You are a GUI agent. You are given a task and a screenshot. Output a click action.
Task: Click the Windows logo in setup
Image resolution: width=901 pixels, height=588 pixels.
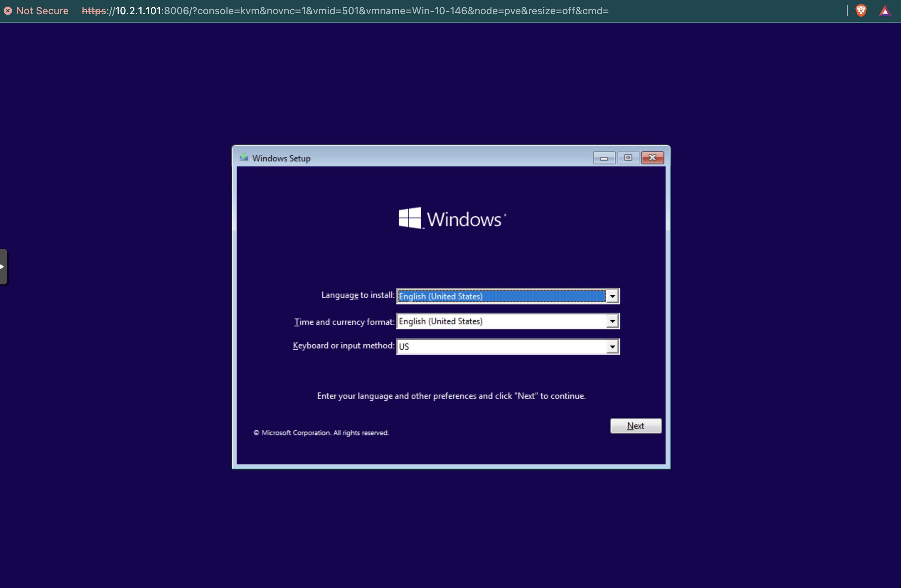(452, 218)
